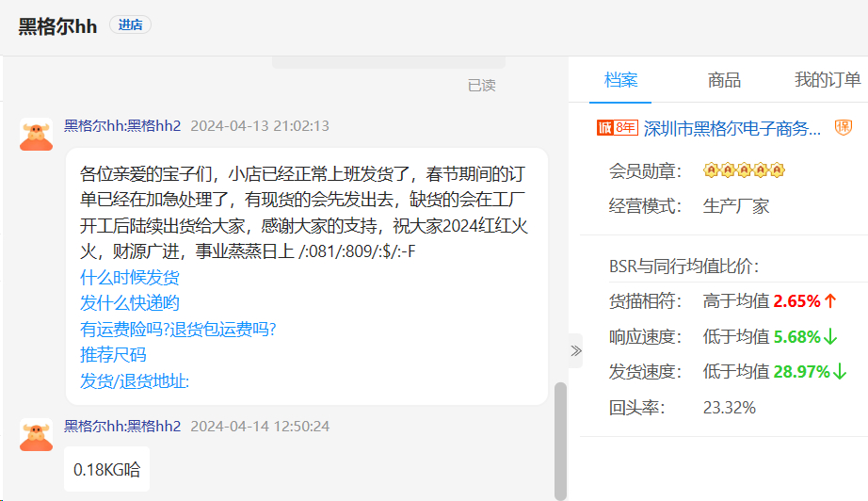This screenshot has height=501, width=868.
Task: Click seller avatar on 21:02:13 message
Action: click(x=37, y=135)
